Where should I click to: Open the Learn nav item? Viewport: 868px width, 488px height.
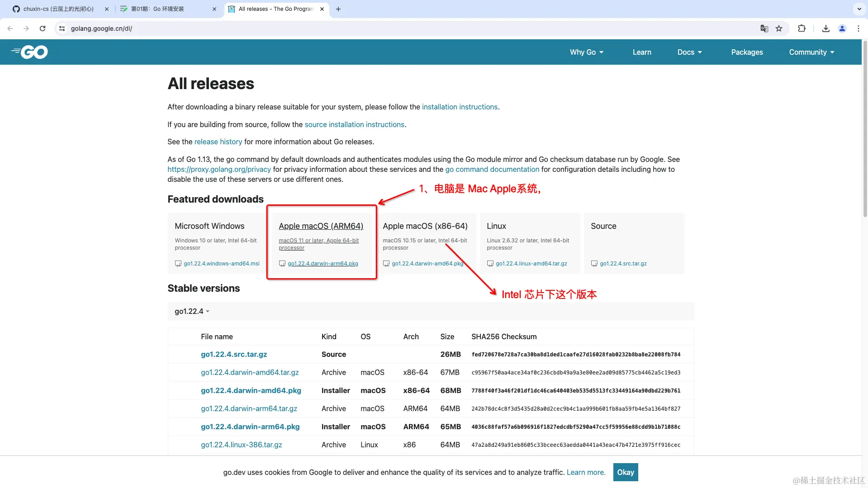642,52
